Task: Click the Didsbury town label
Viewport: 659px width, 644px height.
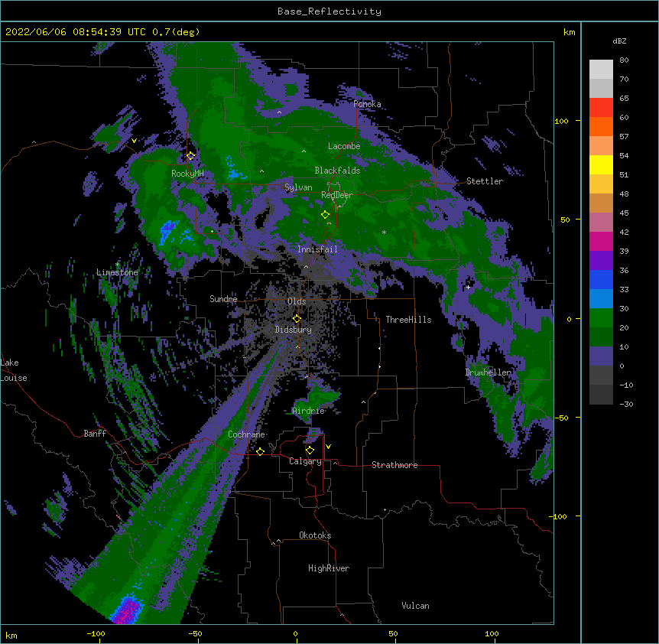Action: [294, 330]
